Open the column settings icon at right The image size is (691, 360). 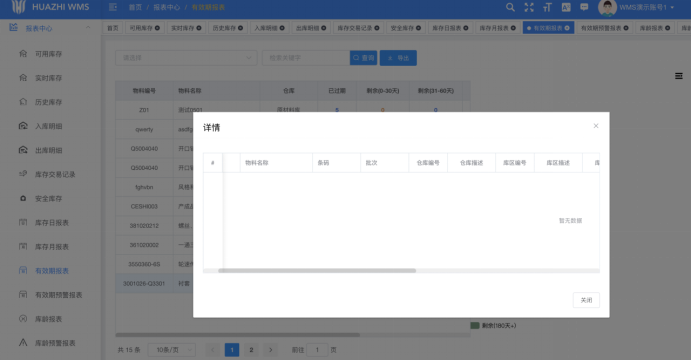[x=679, y=76]
